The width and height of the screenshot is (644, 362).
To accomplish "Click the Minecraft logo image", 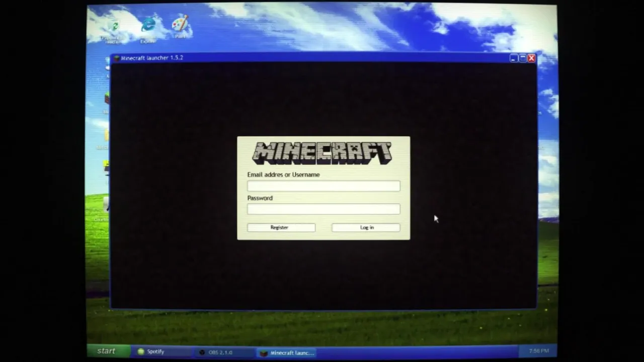I will click(x=322, y=153).
